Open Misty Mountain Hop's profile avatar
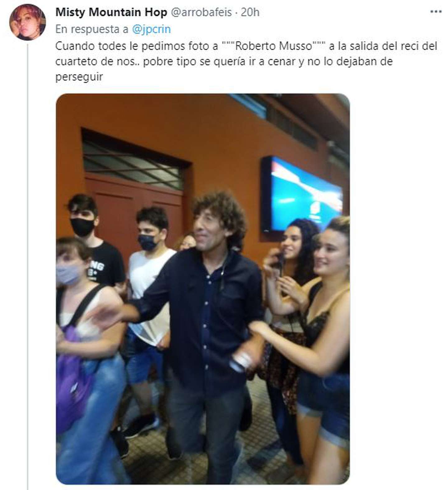The height and width of the screenshot is (490, 448). [28, 22]
